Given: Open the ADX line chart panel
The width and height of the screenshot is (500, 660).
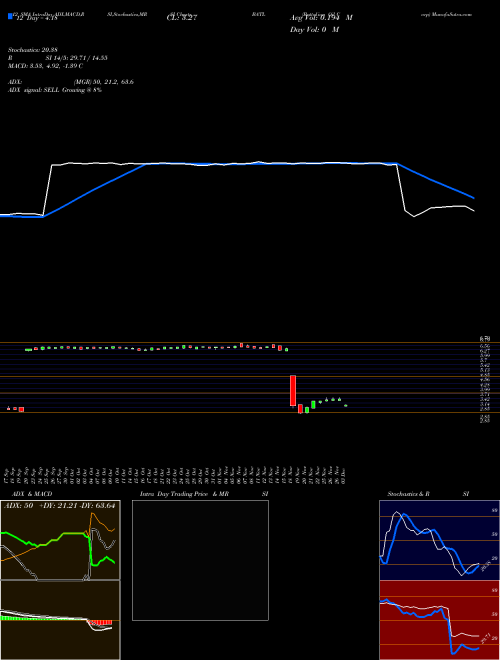Looking at the screenshot, I should 60,540.
